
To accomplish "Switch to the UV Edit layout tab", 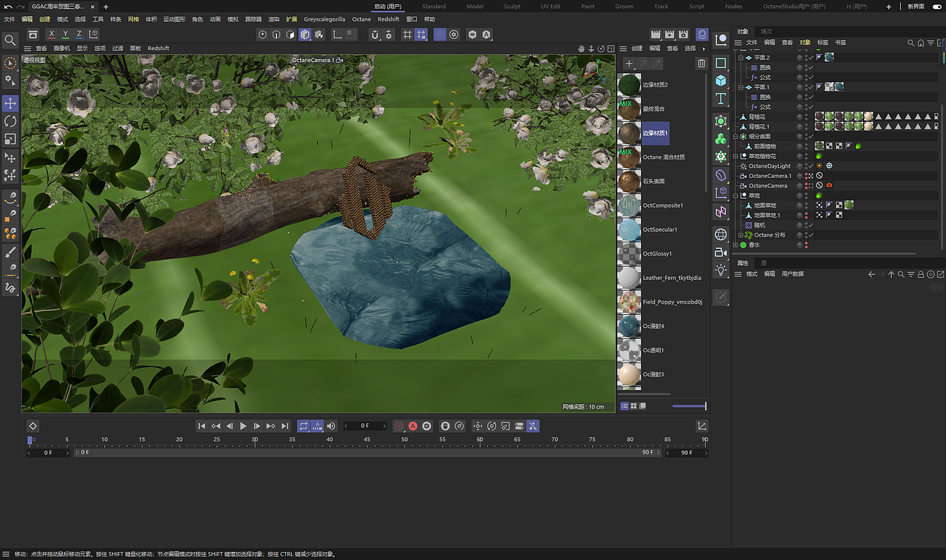I will pyautogui.click(x=550, y=7).
